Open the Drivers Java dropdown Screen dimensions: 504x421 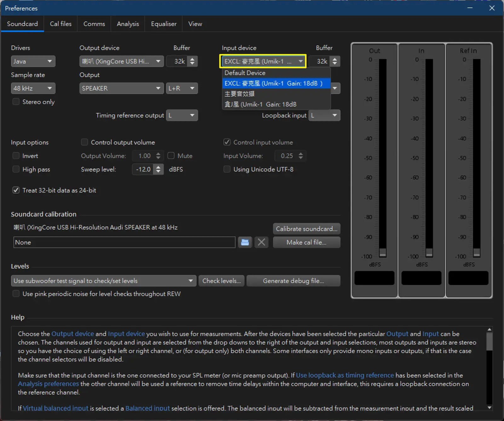[x=33, y=61]
